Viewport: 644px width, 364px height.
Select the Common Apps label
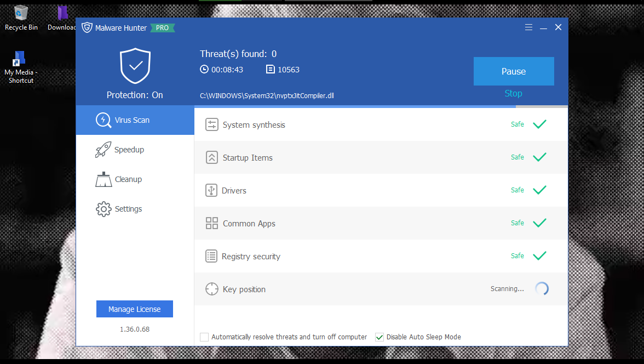tap(249, 224)
